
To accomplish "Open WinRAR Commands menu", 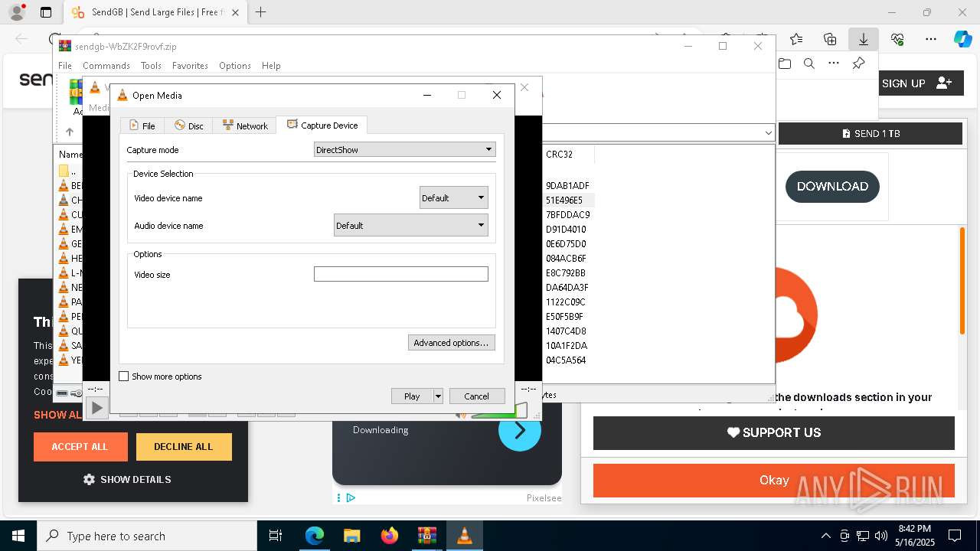I will [106, 66].
